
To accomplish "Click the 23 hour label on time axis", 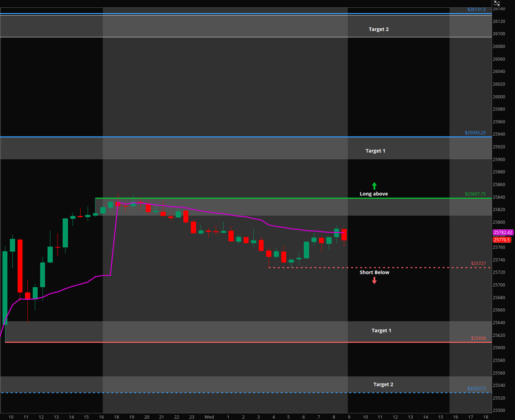I will 192,417.
